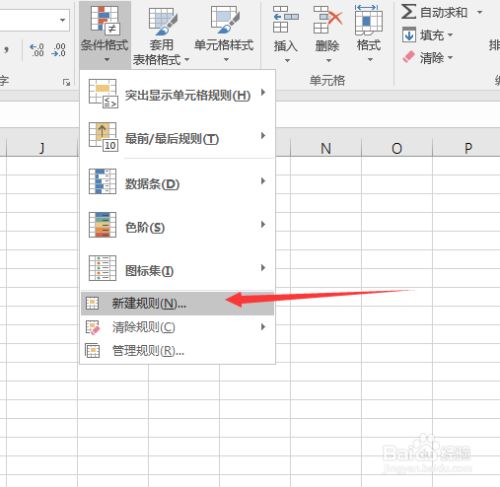Expand the 色阶 submenu arrow
Screen dimensions: 500x487
(263, 224)
